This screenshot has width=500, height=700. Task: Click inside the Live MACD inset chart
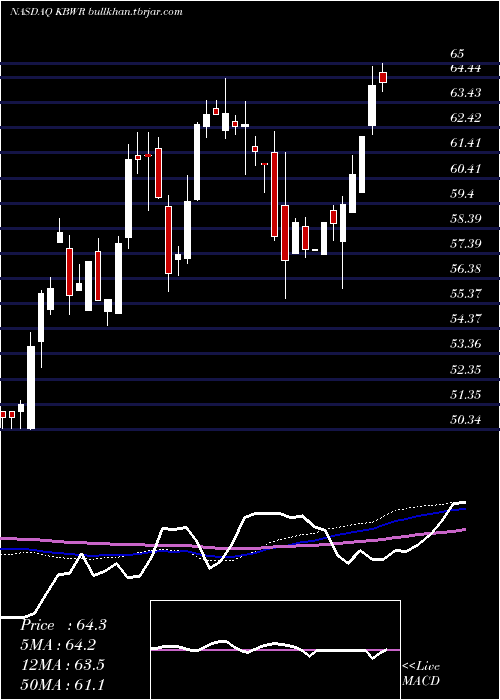pyautogui.click(x=275, y=650)
